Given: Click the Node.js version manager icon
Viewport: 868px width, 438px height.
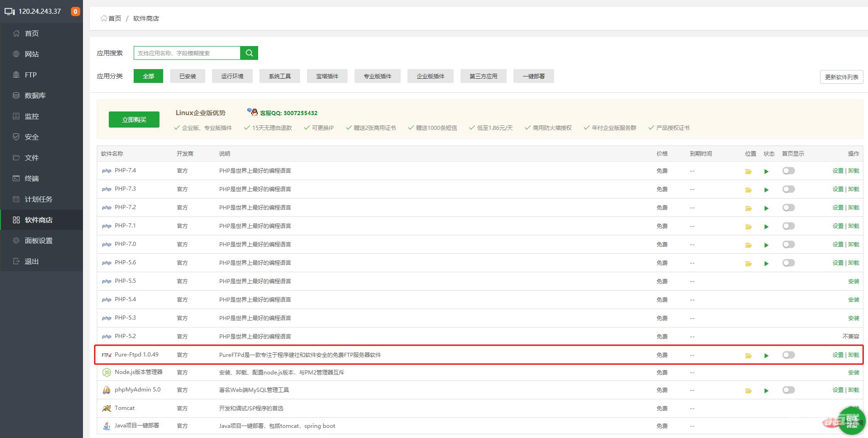Looking at the screenshot, I should pyautogui.click(x=106, y=373).
